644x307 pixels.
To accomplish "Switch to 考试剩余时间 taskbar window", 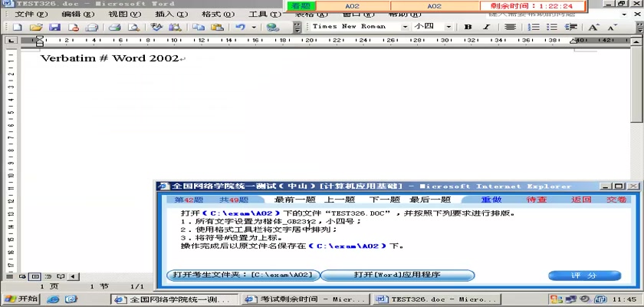I will (x=305, y=299).
